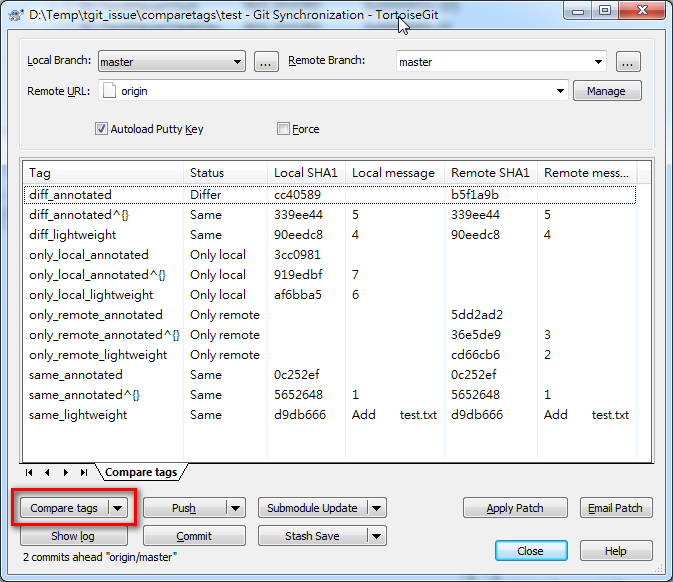Click the next-tab arrow icon
The height and width of the screenshot is (582, 673).
coord(66,473)
